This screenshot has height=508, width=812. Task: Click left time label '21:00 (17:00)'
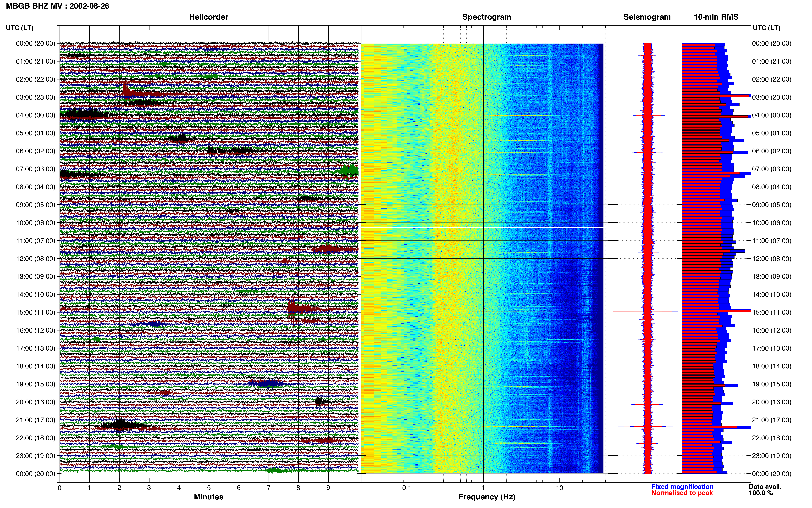[36, 420]
